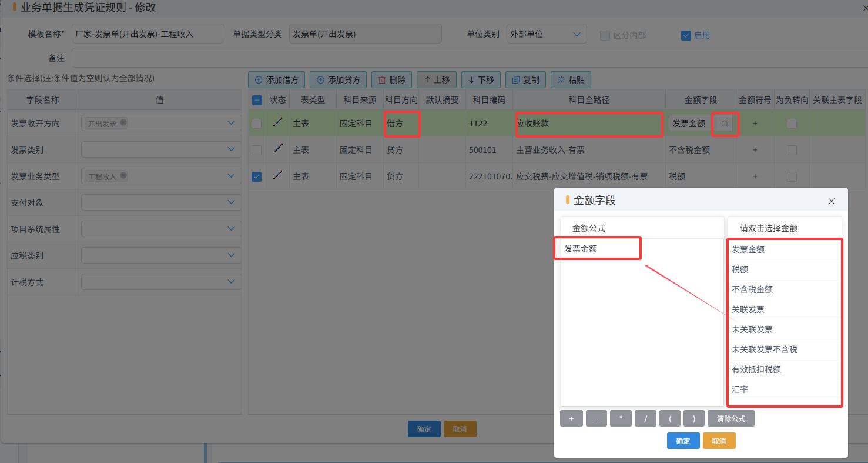The image size is (868, 463).
Task: Click the 添加借方 toolbar button
Action: pyautogui.click(x=276, y=80)
